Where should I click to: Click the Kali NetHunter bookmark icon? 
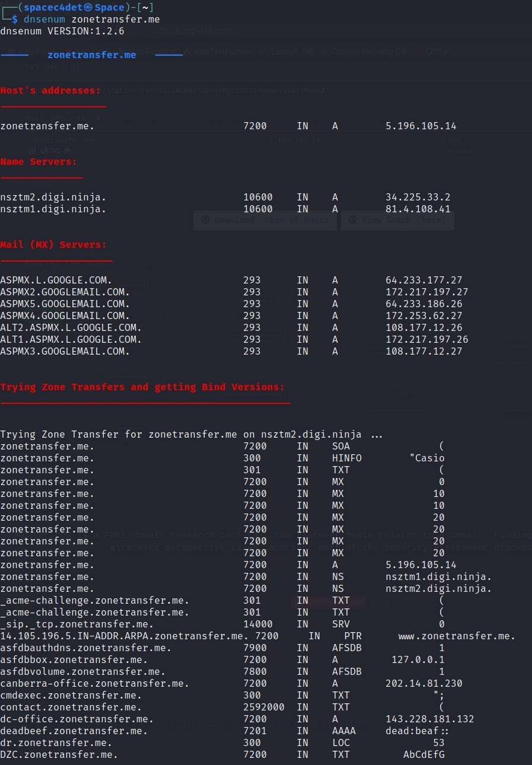tap(187, 52)
